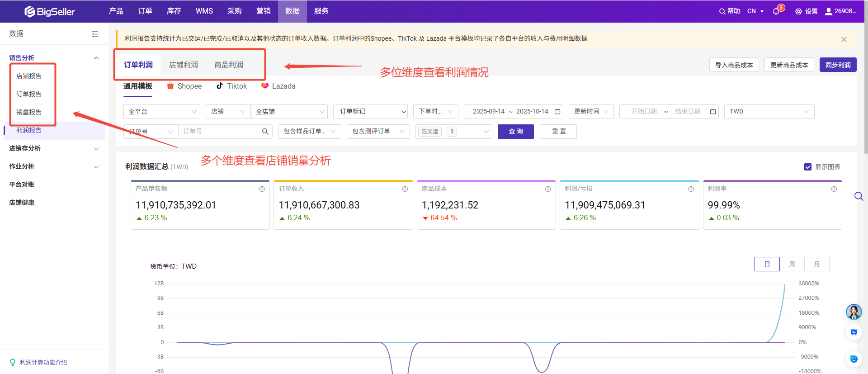The image size is (868, 374).
Task: Click help icon on 利润率 card
Action: pyautogui.click(x=834, y=189)
